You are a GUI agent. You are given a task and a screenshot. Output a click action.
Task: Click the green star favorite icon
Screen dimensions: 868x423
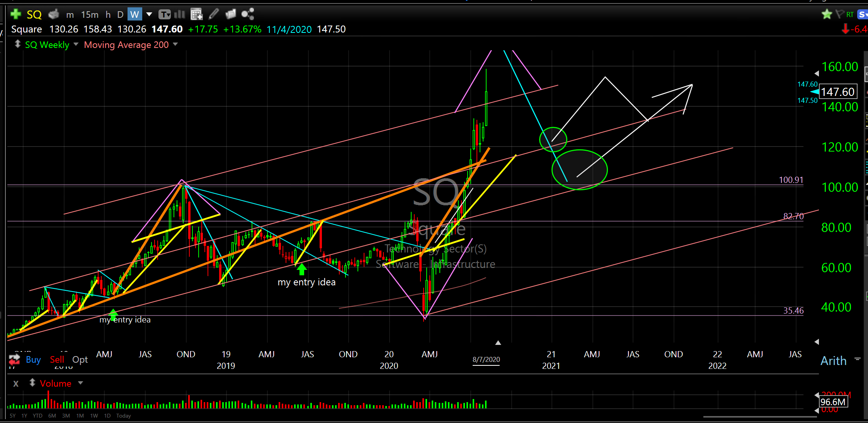(x=827, y=14)
